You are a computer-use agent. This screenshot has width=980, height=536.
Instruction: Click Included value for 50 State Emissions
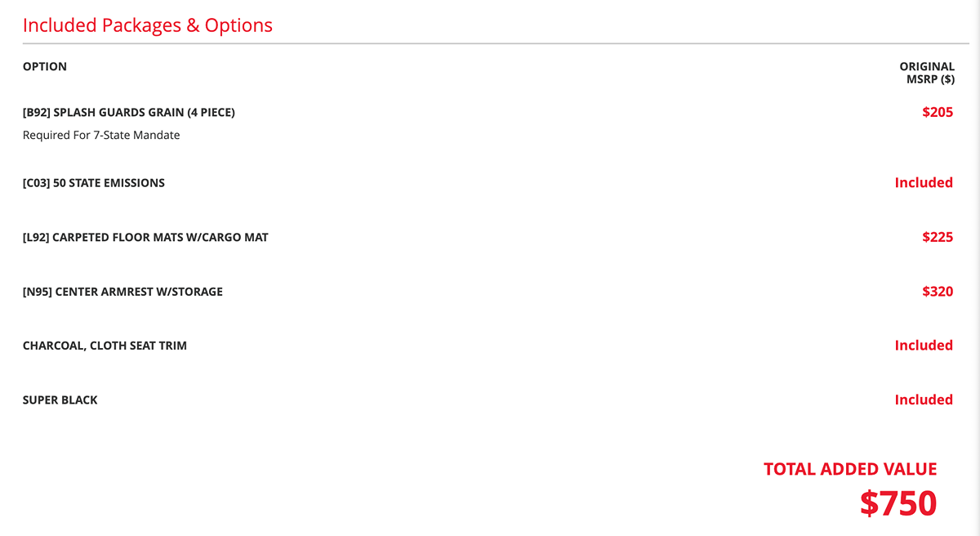[924, 183]
